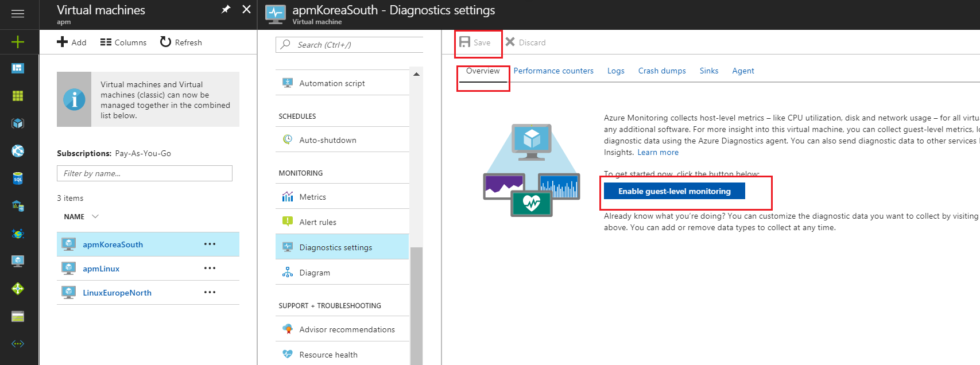
Task: Open Advisor recommendations
Action: (342, 329)
